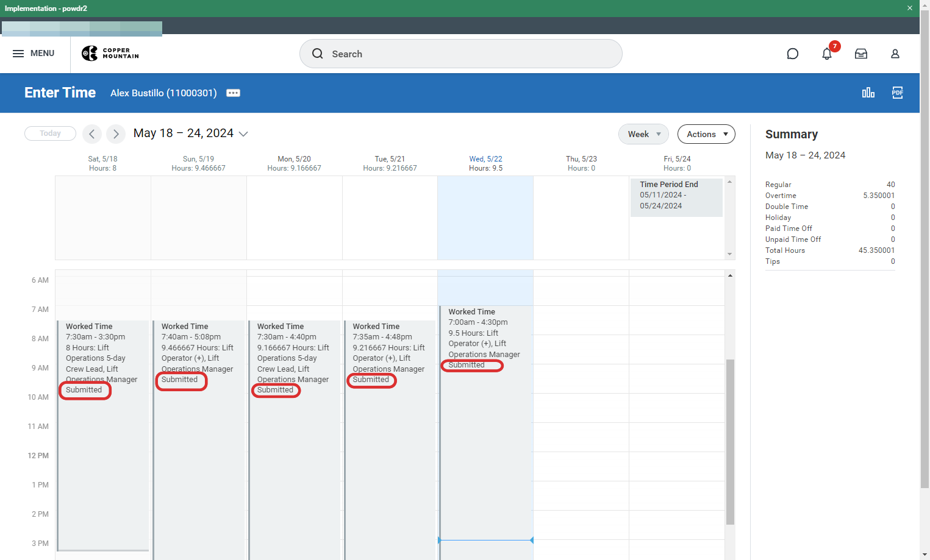This screenshot has width=930, height=560.
Task: Click the calendar vertical scrollbar thumb
Action: point(730,442)
